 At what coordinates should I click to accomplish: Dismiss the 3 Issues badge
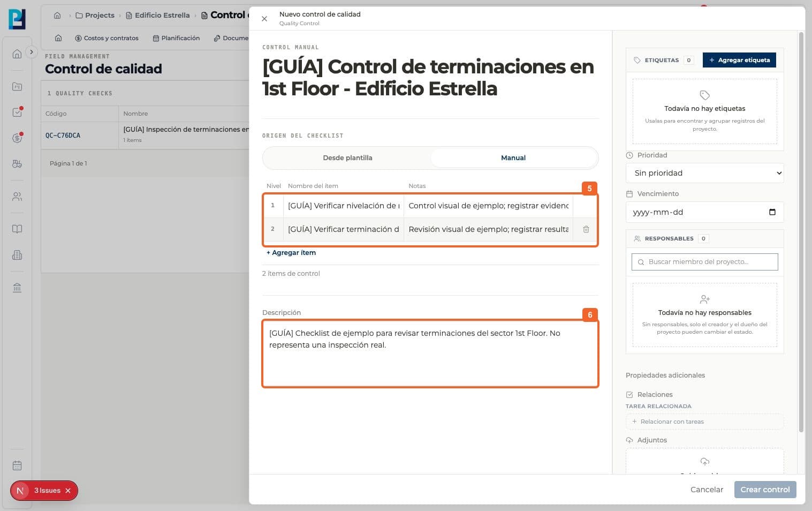(68, 491)
